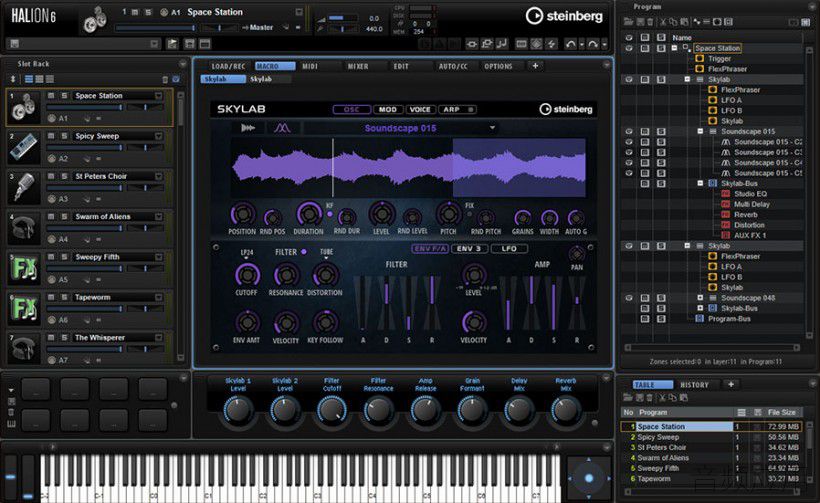Image resolution: width=820 pixels, height=503 pixels.
Task: Click the MIDI channel icon beside A1 in header
Action: pos(165,12)
